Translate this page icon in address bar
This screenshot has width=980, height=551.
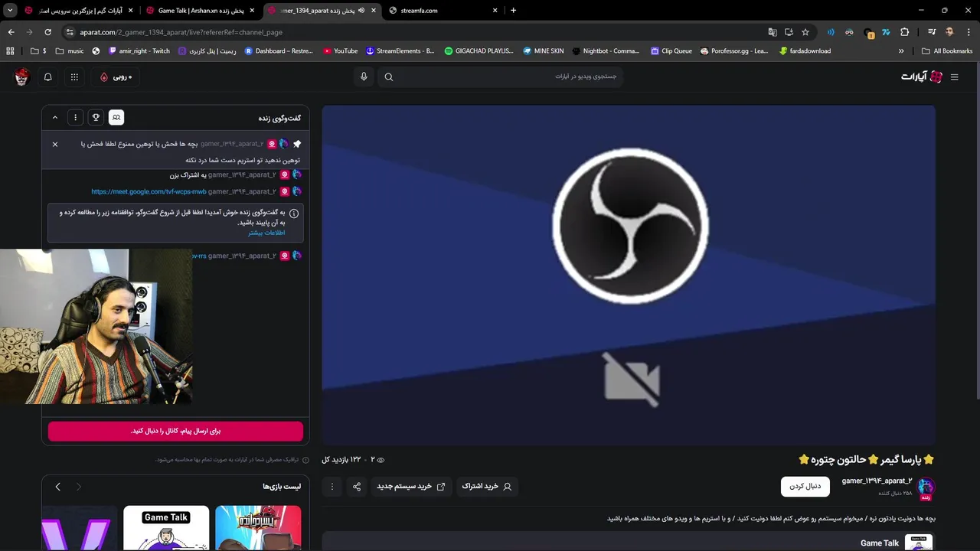click(773, 32)
